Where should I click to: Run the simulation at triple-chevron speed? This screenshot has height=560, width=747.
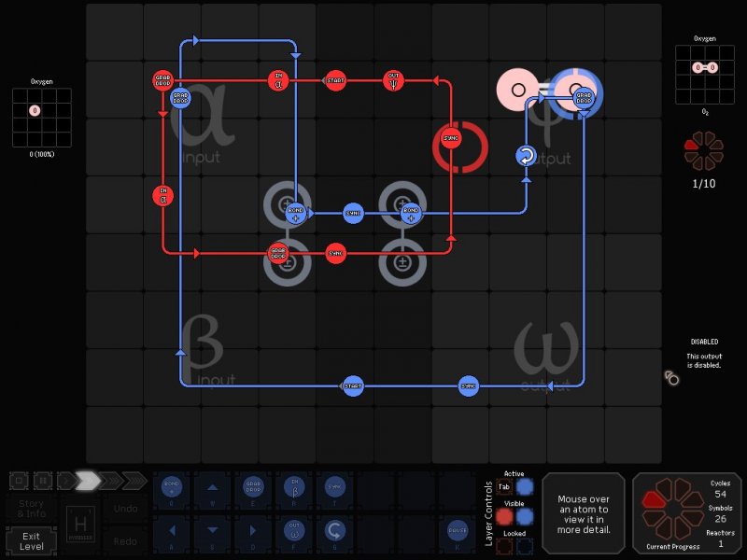(x=111, y=481)
